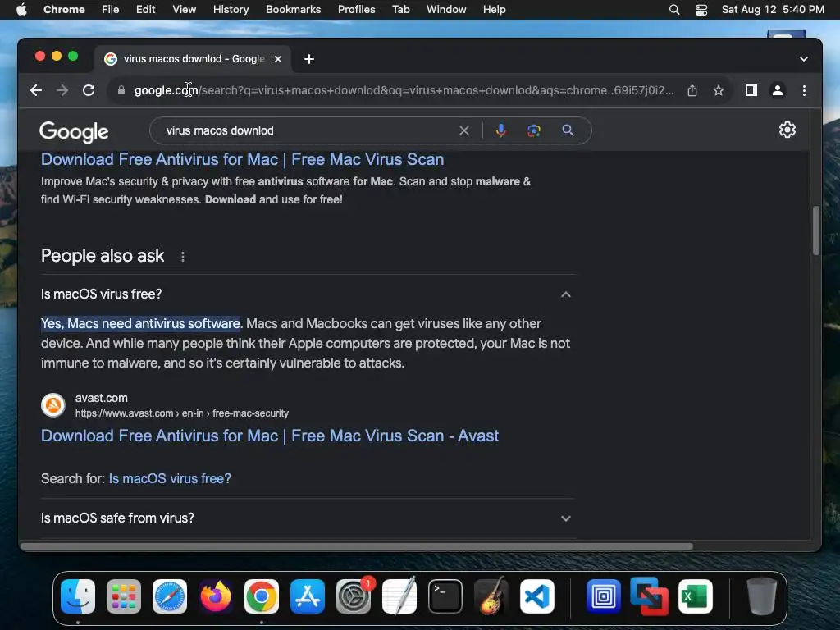Open the File menu
The height and width of the screenshot is (630, 840).
click(x=111, y=10)
